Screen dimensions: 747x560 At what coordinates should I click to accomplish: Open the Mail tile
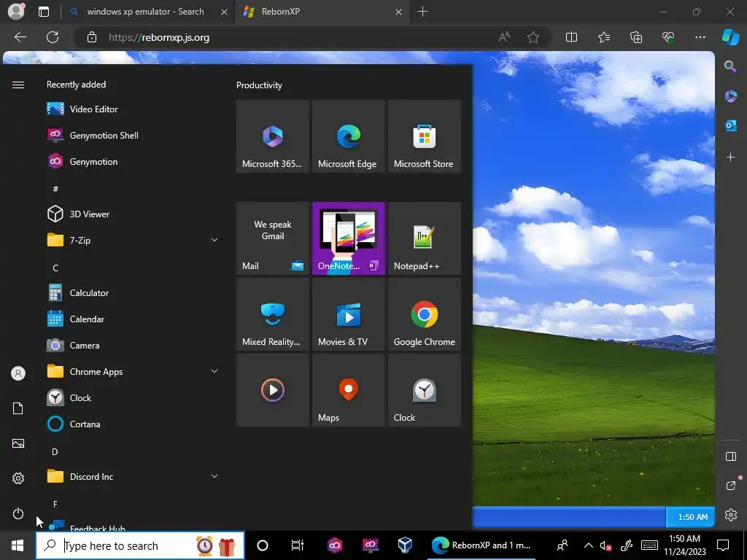tap(273, 238)
